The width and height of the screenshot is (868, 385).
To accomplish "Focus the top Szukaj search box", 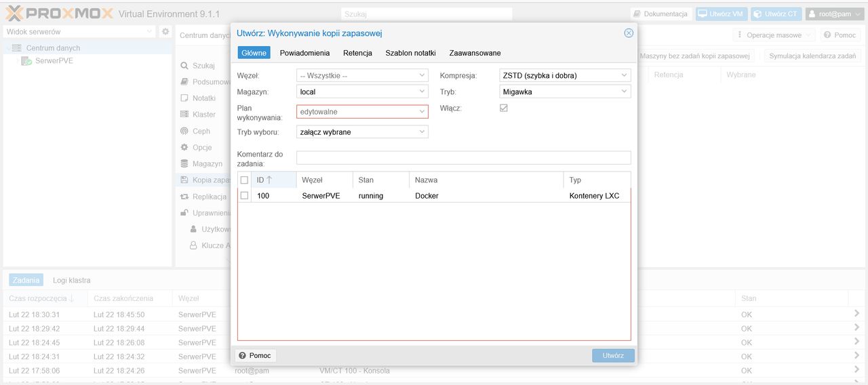I will coord(427,14).
